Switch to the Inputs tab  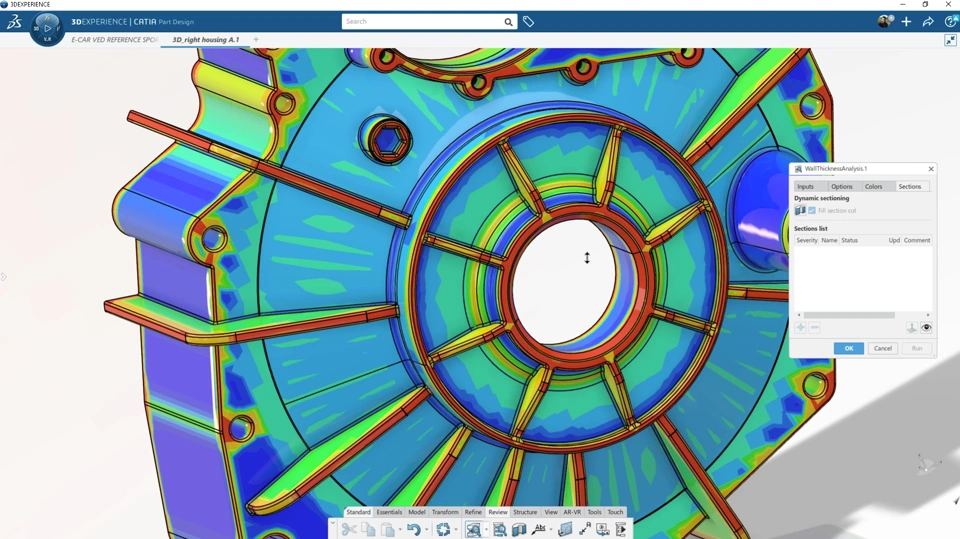(x=805, y=186)
